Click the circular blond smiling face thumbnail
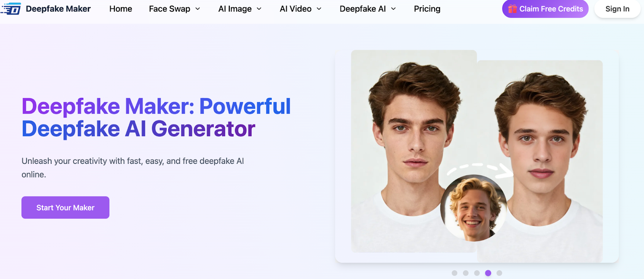Screen dimensions: 644x279 pos(473,208)
